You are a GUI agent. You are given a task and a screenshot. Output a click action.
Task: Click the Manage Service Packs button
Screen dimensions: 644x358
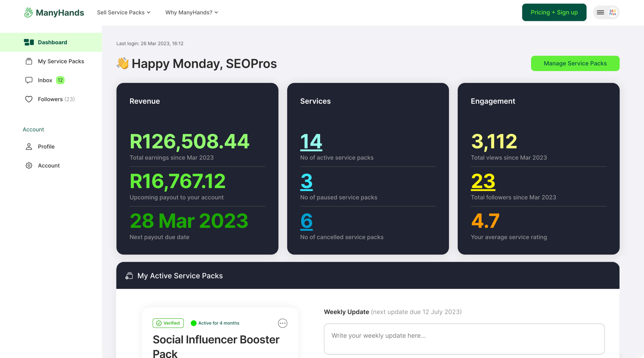575,63
